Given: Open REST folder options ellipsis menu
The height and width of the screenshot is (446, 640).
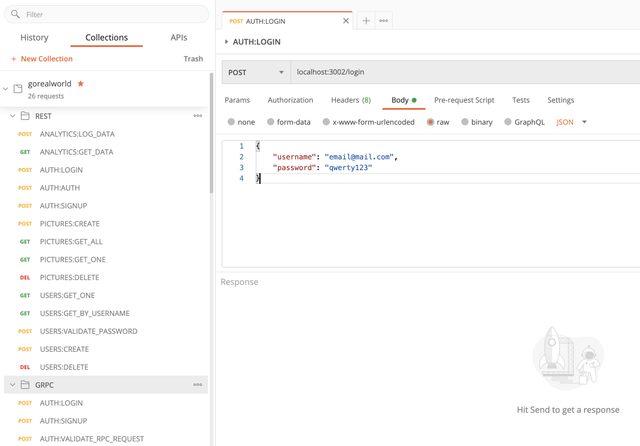Looking at the screenshot, I should pos(197,116).
